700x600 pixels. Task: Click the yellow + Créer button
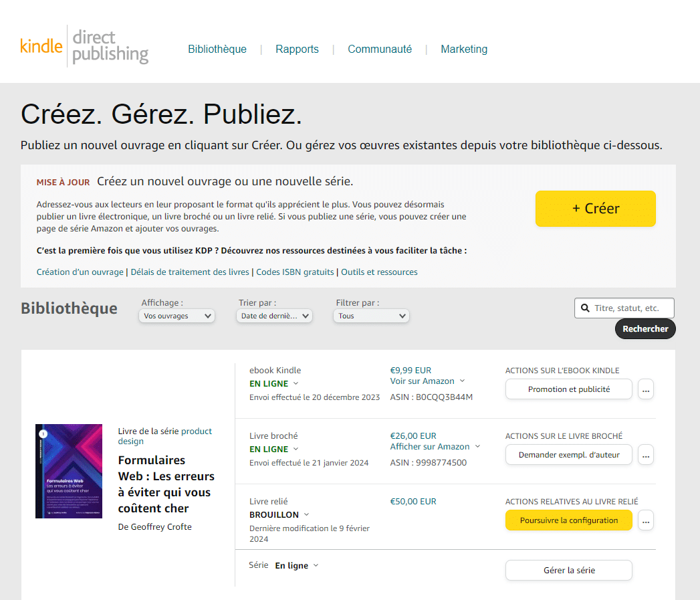596,209
